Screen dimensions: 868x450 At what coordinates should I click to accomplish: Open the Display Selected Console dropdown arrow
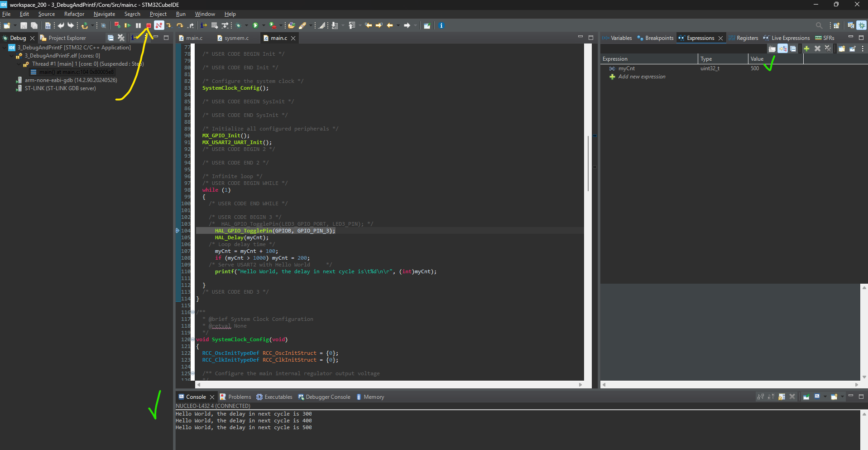point(825,397)
